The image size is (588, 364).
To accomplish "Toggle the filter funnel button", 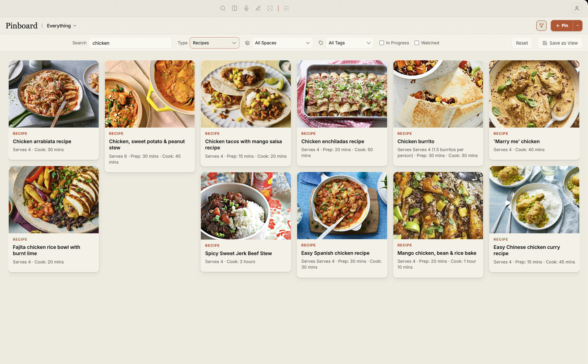I will coord(541,26).
